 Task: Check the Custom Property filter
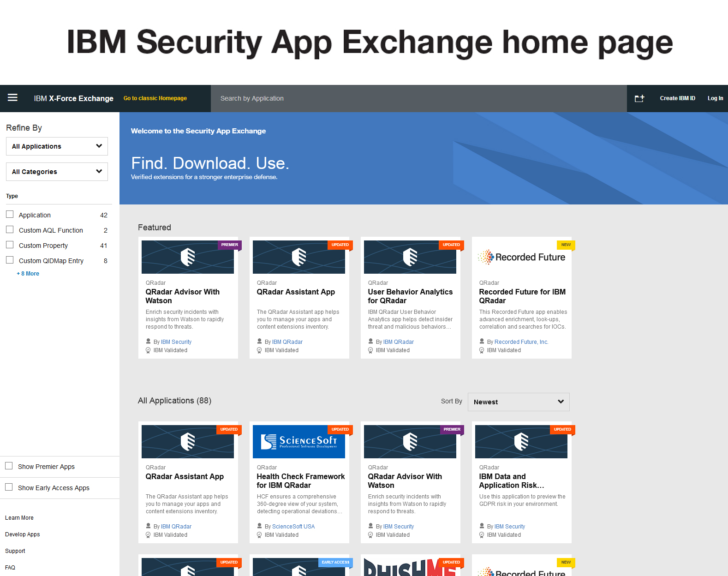pos(10,245)
